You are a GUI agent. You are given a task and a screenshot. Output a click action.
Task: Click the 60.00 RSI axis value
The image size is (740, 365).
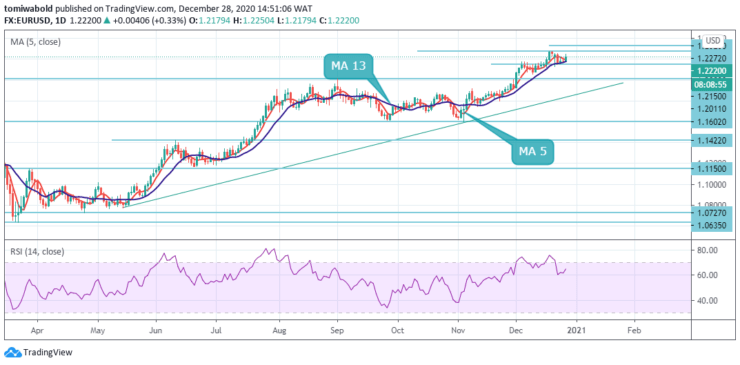(708, 275)
